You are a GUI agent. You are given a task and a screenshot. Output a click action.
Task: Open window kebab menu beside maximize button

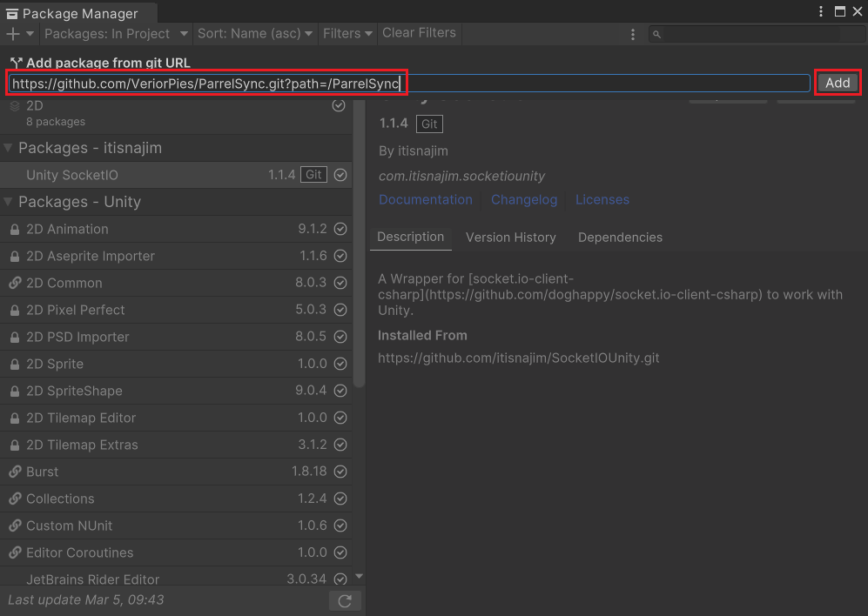point(820,11)
